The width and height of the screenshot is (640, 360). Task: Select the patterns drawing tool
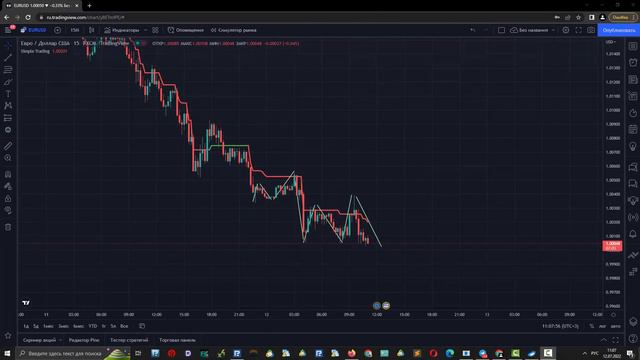8,106
